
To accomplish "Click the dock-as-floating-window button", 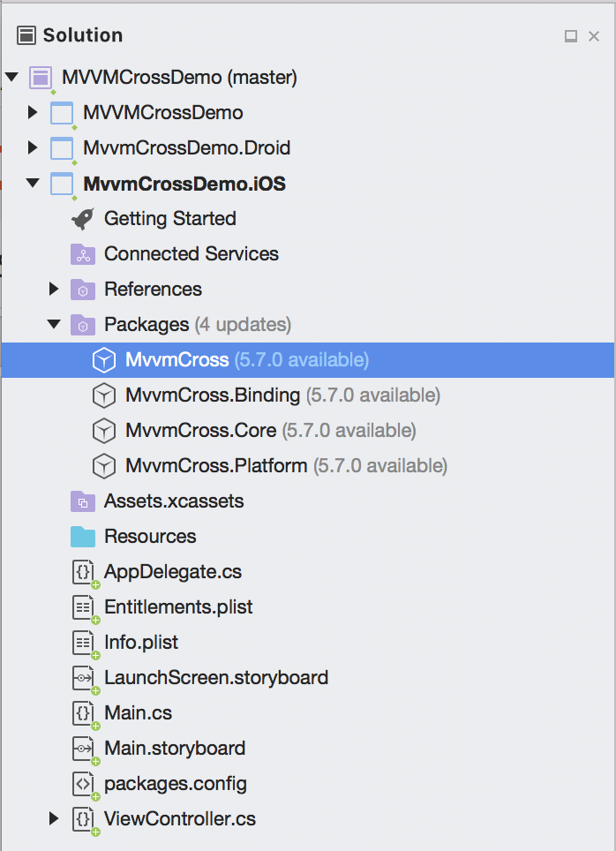I will [570, 35].
